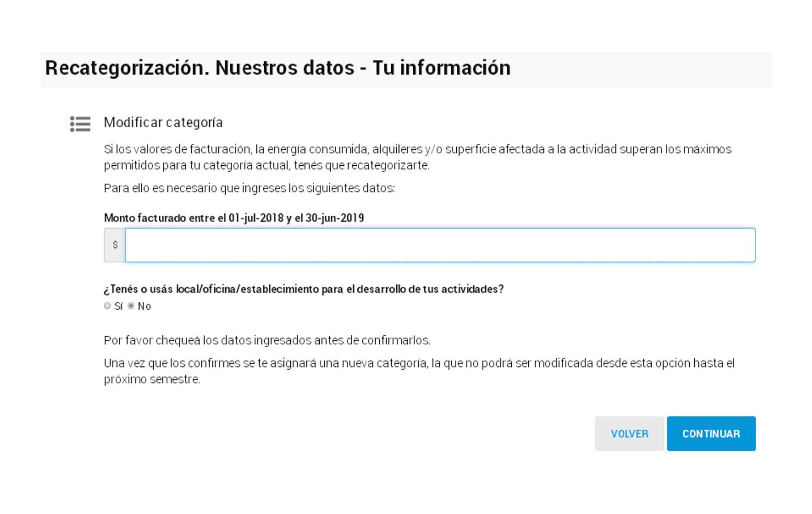Click the list icon beside Modificar categoría
812x514 pixels.
(80, 124)
